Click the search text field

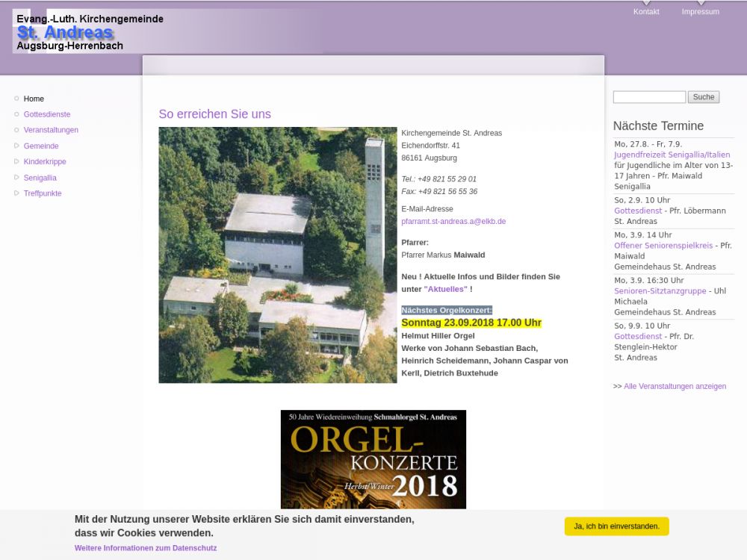coord(649,97)
